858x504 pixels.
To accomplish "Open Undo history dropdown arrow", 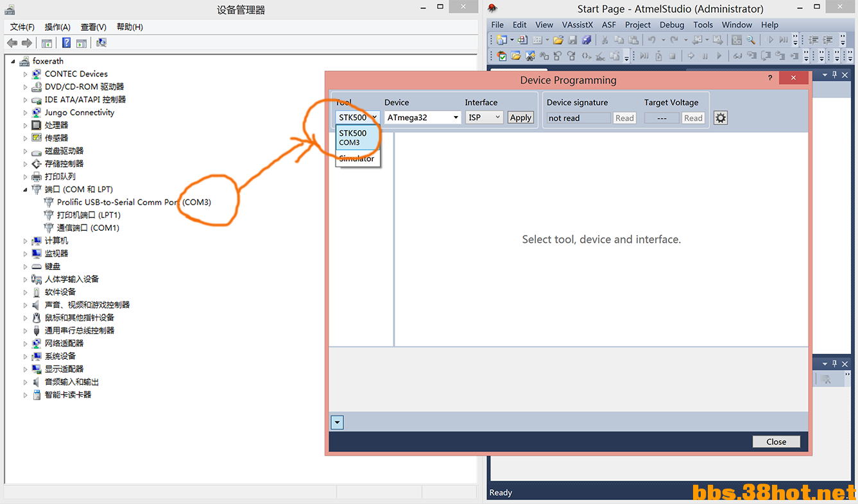I will (x=664, y=40).
